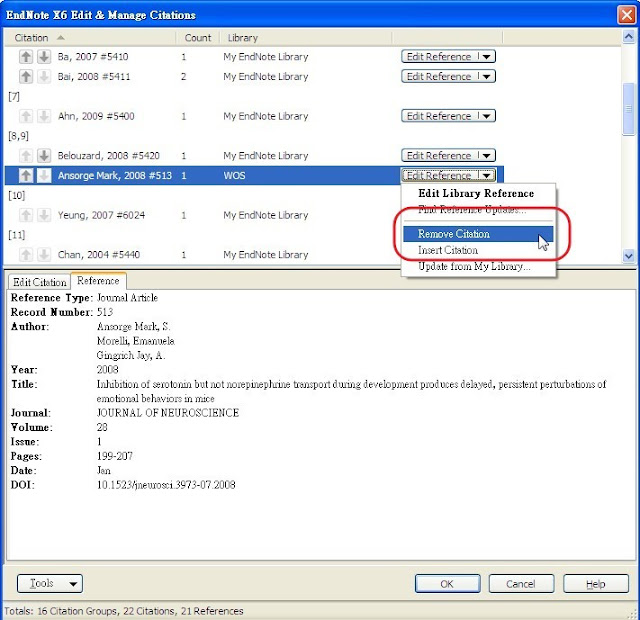This screenshot has width=640, height=620.
Task: Click the Totals status bar text
Action: tap(124, 611)
